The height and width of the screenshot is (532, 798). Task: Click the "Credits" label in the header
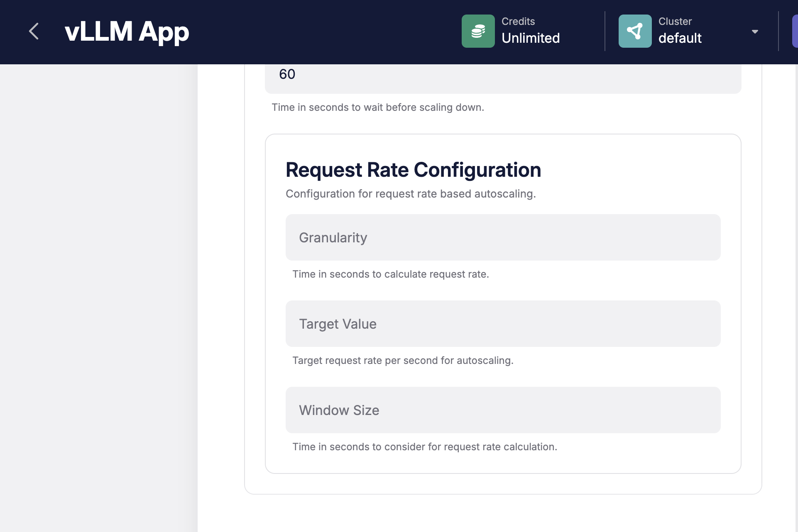(x=518, y=22)
